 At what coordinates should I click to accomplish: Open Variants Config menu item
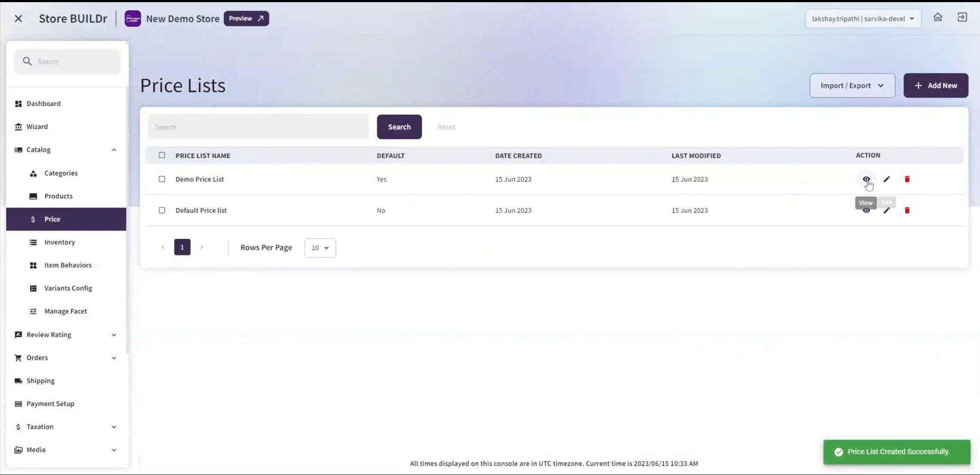click(68, 288)
